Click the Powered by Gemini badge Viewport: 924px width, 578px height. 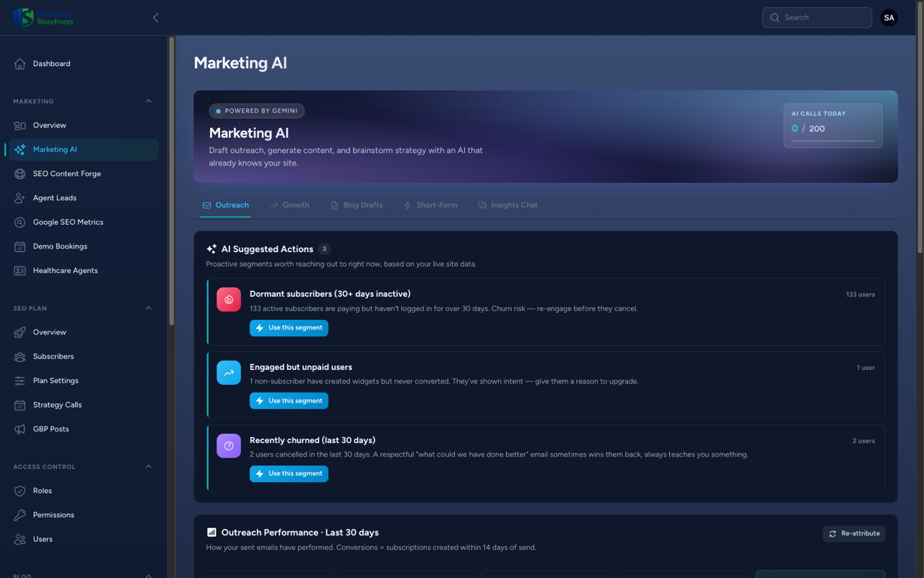coord(256,111)
